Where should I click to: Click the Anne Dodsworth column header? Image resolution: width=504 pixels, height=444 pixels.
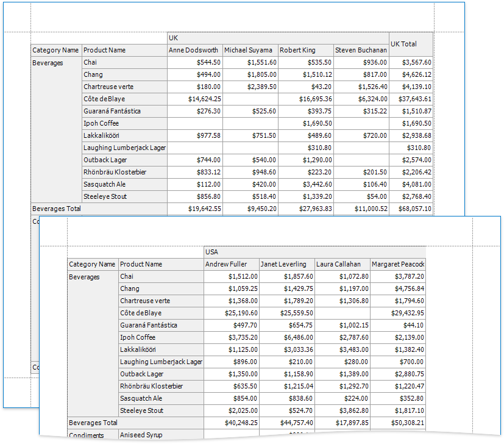tap(194, 50)
